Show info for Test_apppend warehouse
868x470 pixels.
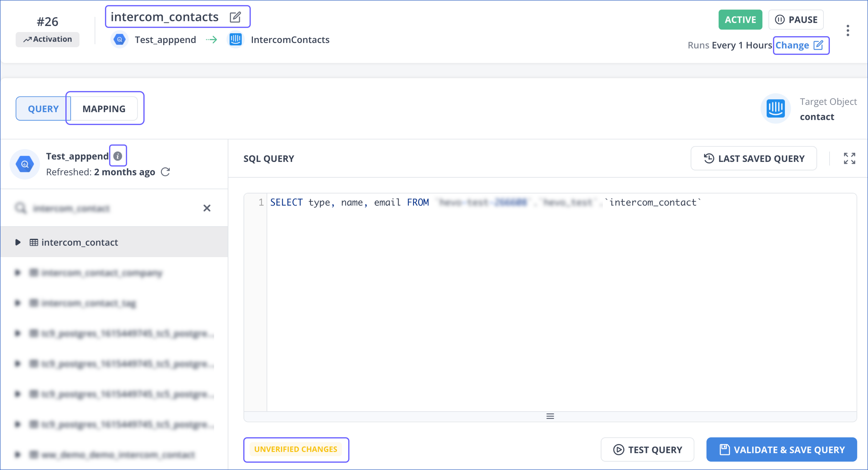coord(118,156)
